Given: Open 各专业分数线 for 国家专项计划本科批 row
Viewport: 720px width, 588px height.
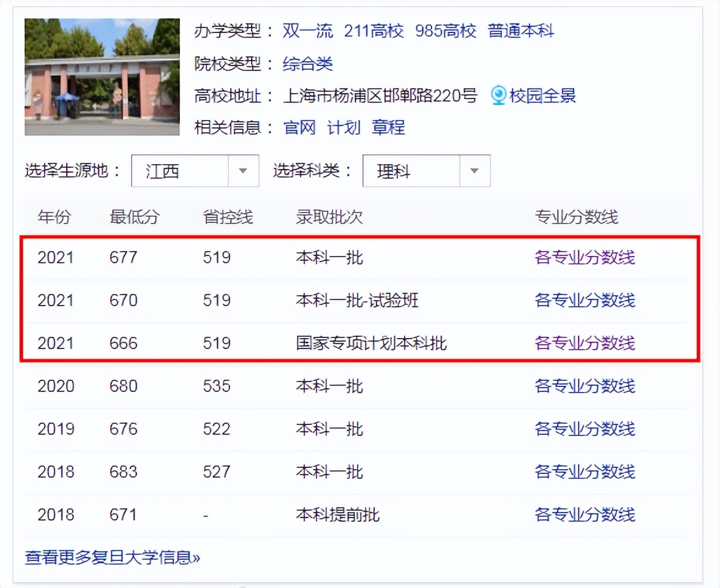Looking at the screenshot, I should pos(584,343).
